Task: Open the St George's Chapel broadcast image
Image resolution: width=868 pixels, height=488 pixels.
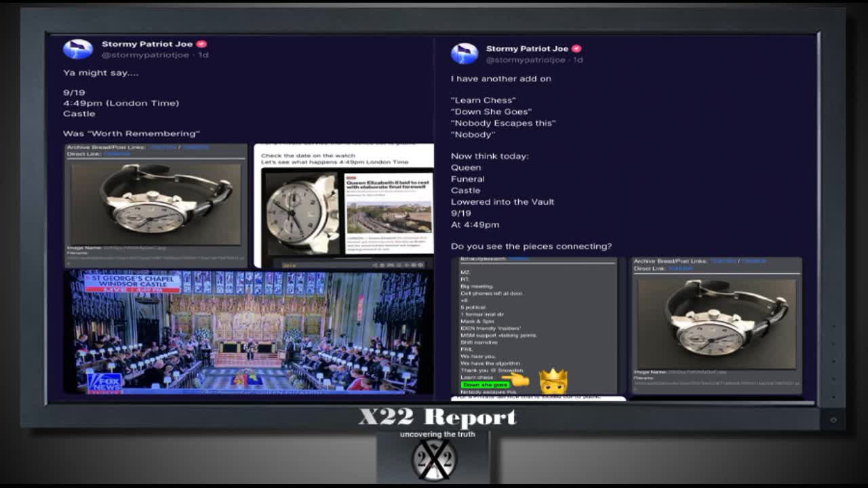Action: click(x=248, y=332)
